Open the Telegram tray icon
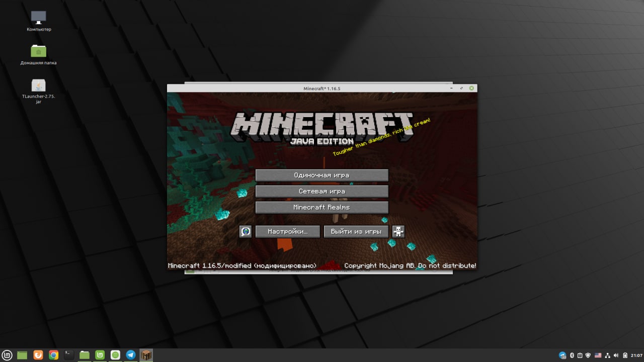 [562, 355]
